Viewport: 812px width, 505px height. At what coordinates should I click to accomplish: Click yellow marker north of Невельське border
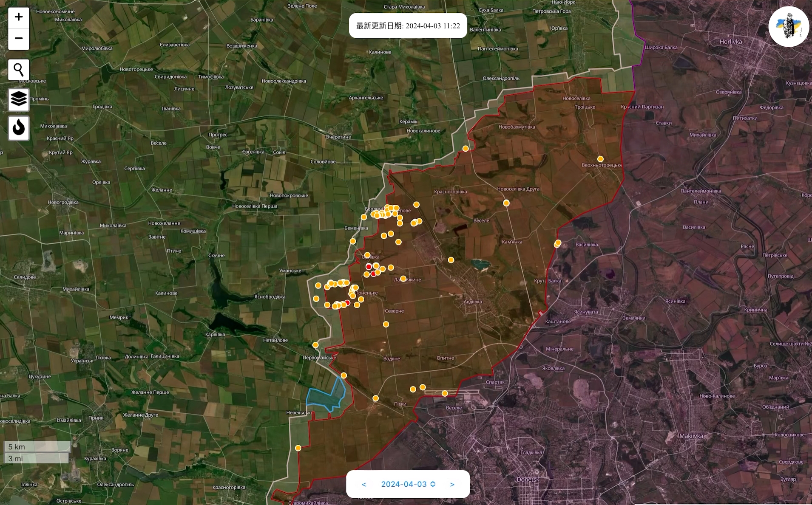[344, 375]
